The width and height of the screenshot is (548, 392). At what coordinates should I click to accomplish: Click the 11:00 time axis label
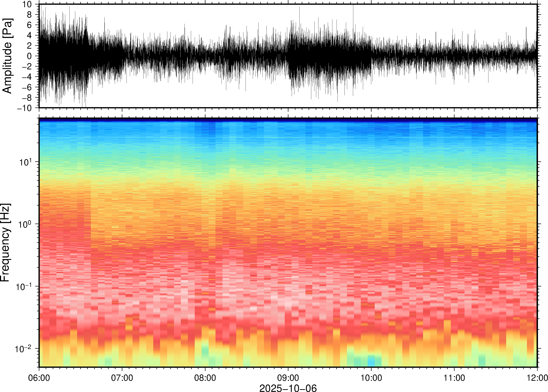pos(454,378)
